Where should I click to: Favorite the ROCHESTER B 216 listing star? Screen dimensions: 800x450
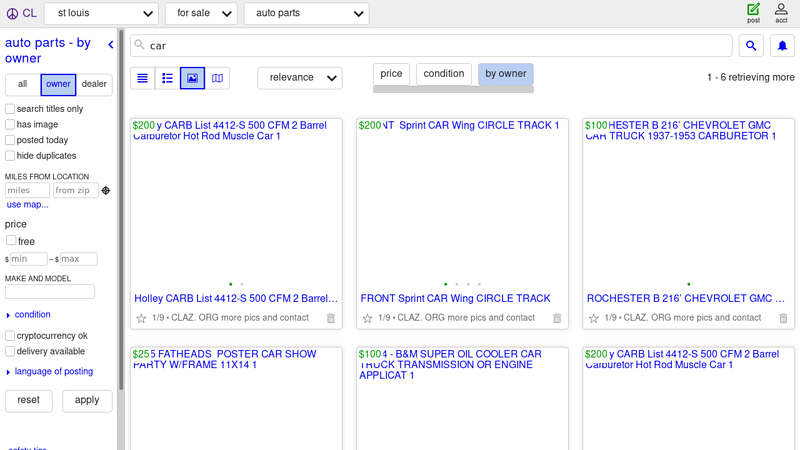point(593,318)
